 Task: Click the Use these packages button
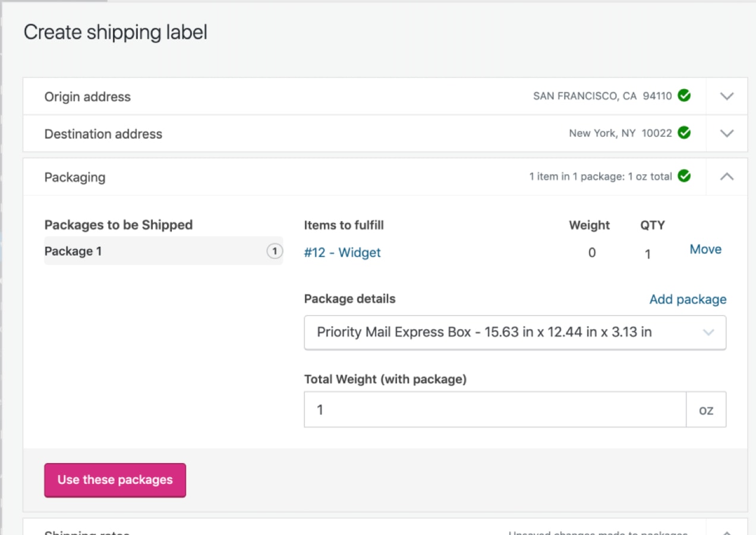(x=115, y=479)
